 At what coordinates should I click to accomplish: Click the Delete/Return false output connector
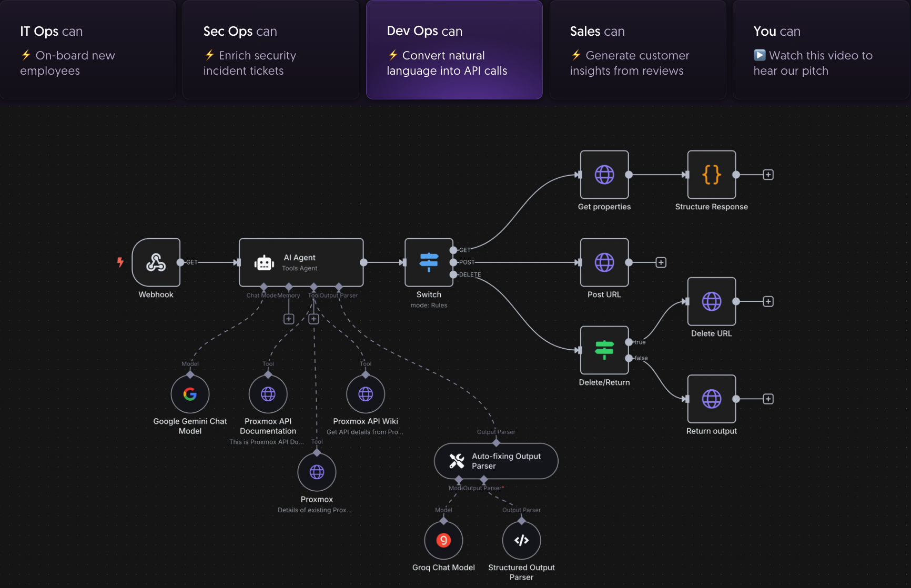pos(629,358)
